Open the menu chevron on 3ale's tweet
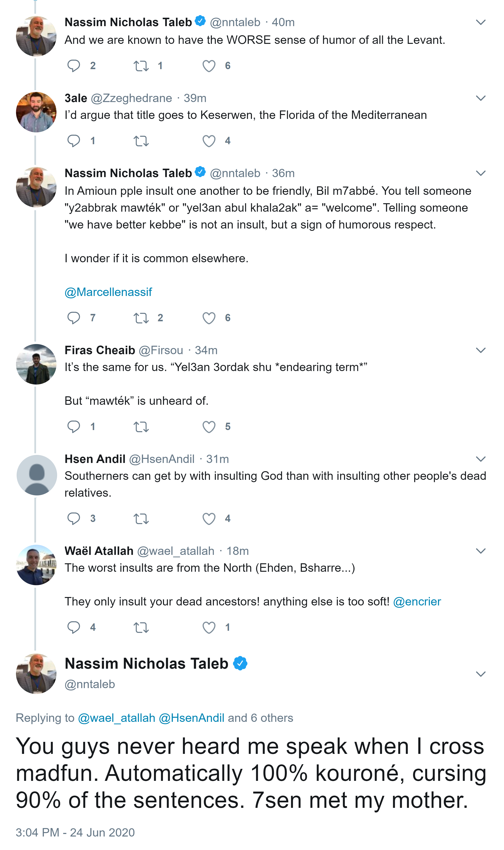Image resolution: width=504 pixels, height=850 pixels. pyautogui.click(x=481, y=98)
